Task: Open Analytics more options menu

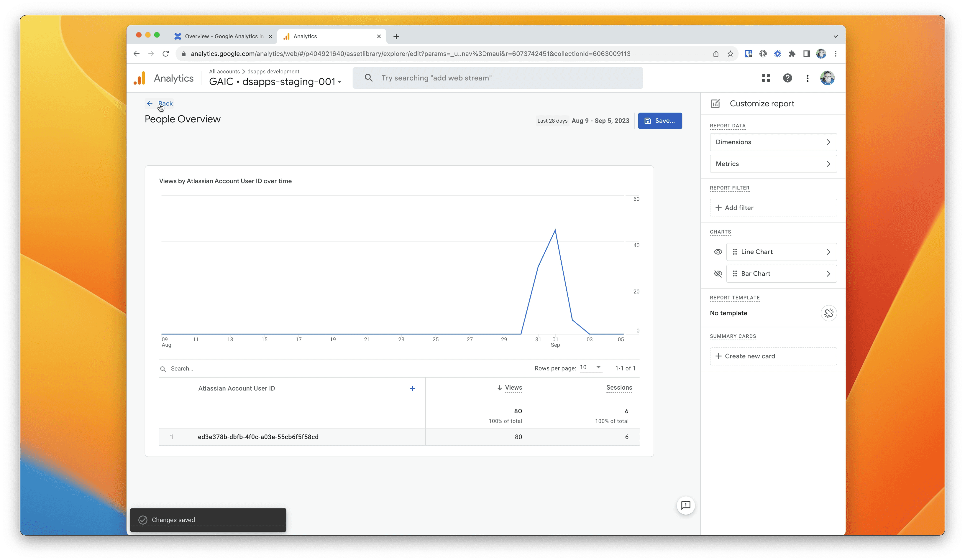Action: coord(807,78)
